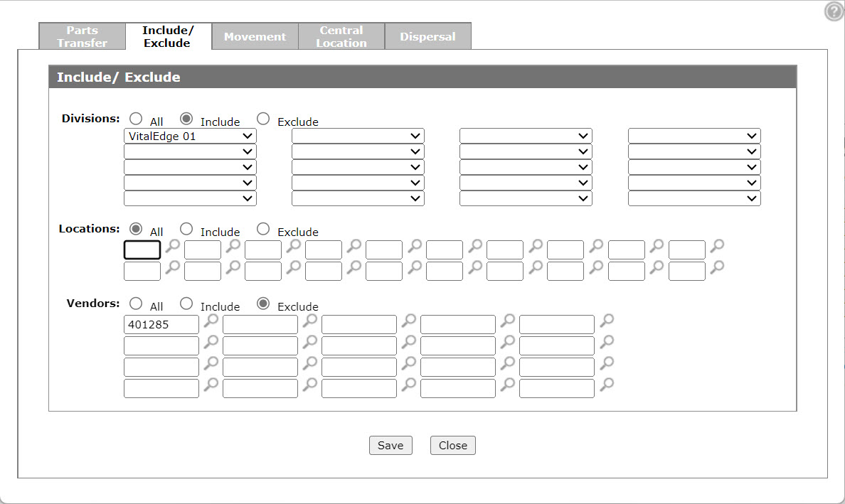Open the Central Location tab
Viewport: 845px width, 504px height.
pos(341,36)
